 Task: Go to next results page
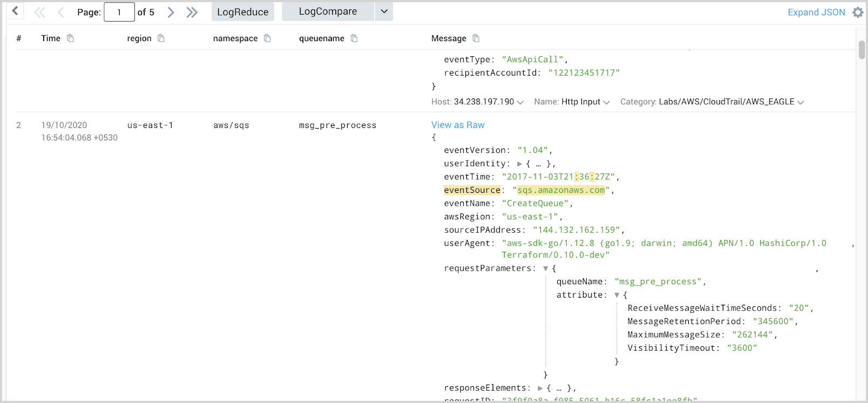click(171, 12)
